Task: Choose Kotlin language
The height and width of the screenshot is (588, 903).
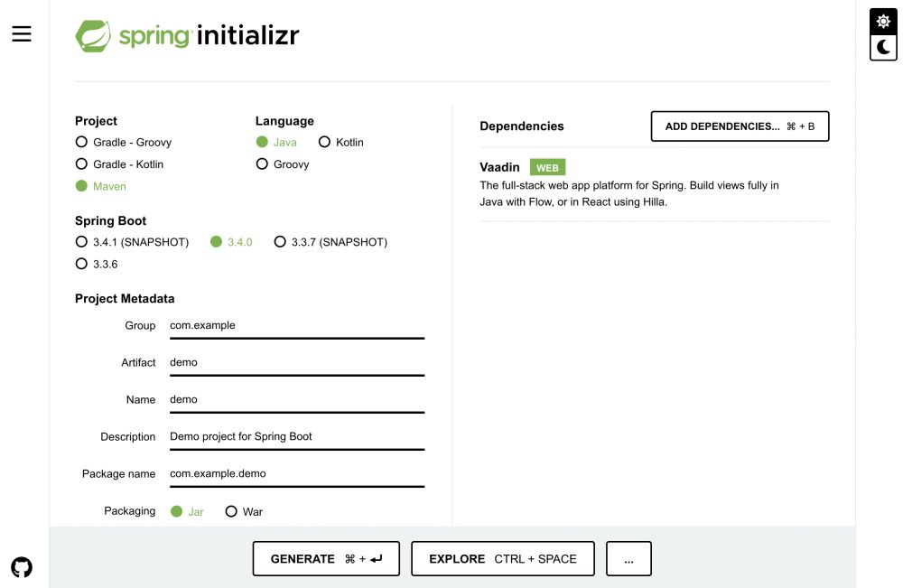Action: point(341,142)
